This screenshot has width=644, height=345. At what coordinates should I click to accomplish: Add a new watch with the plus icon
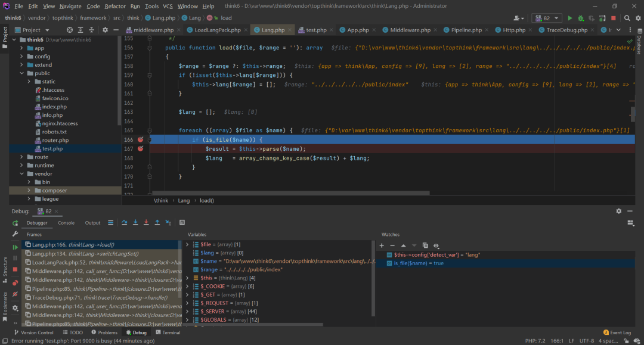(x=382, y=245)
